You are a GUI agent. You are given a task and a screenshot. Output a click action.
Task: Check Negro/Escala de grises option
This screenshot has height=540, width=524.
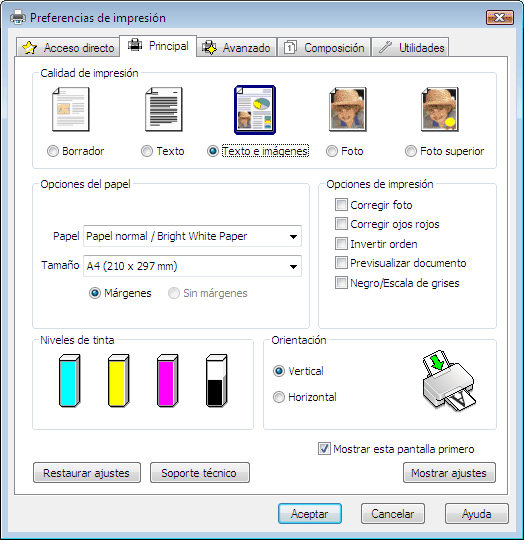pos(341,283)
